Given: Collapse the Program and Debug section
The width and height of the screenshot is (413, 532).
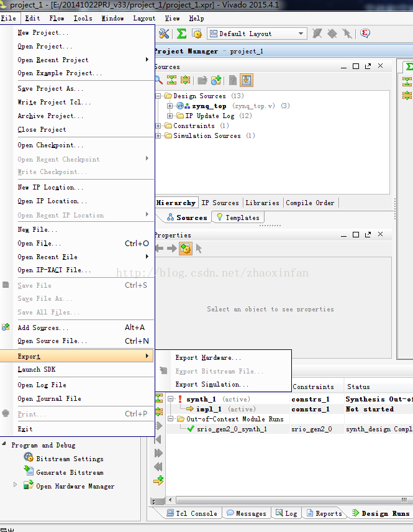Looking at the screenshot, I should 4,444.
